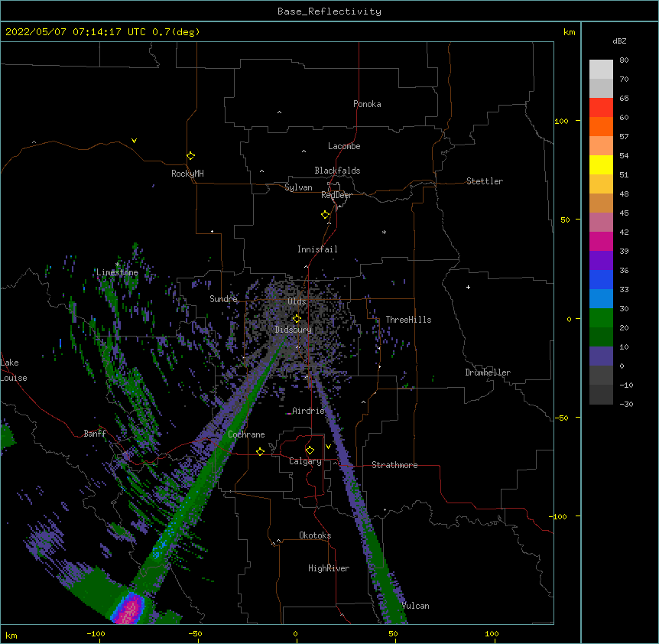Click the Didsbury city label
This screenshot has width=659, height=644.
(x=294, y=330)
